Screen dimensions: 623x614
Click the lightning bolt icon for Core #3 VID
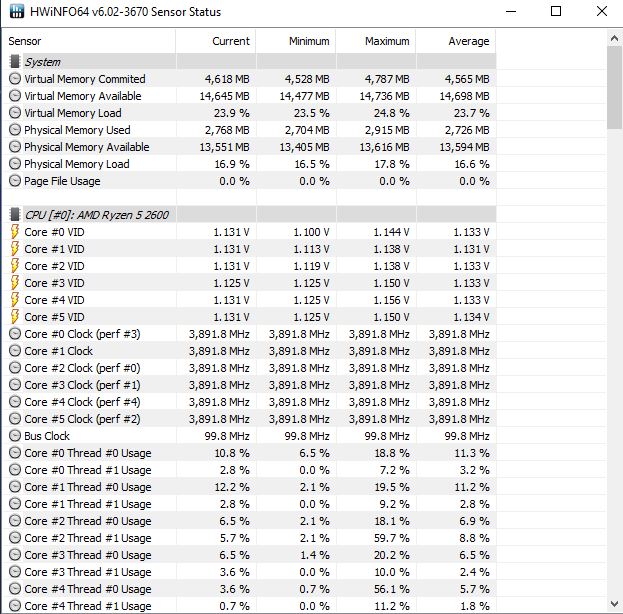[x=15, y=283]
